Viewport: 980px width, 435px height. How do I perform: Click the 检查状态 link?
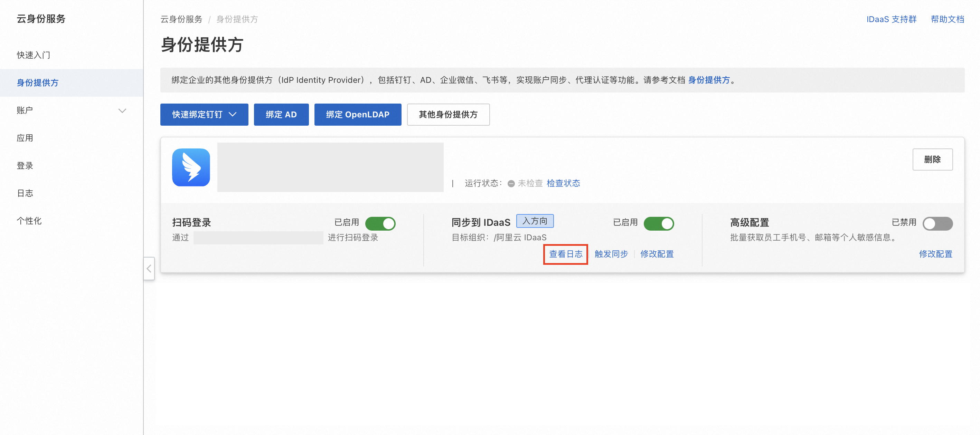[x=563, y=183]
